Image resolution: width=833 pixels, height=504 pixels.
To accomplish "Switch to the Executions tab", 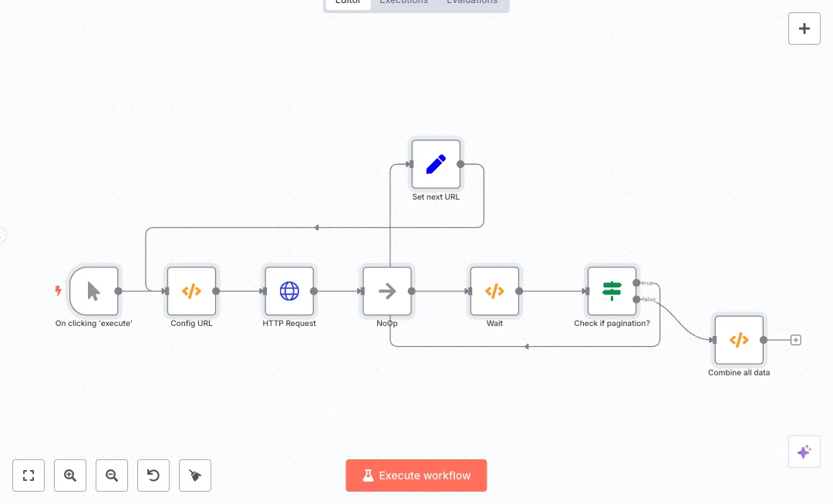I will (x=403, y=2).
